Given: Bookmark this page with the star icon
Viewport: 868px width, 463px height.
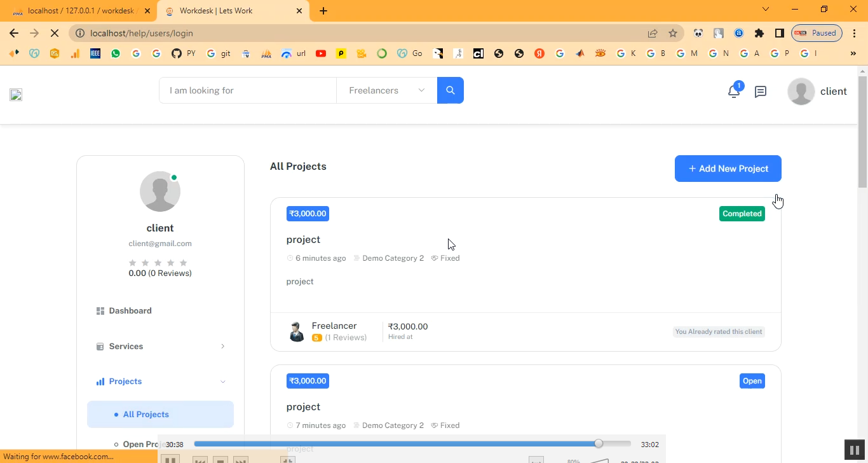Looking at the screenshot, I should [x=673, y=33].
